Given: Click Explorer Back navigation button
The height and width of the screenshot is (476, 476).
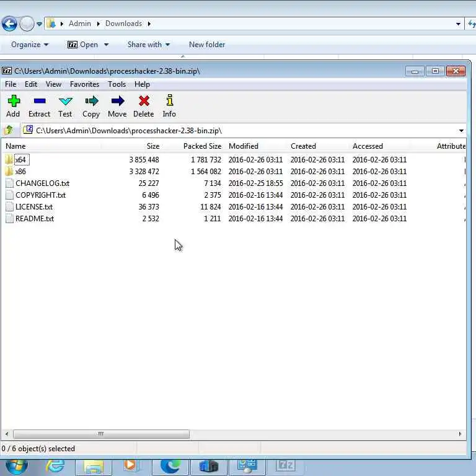Looking at the screenshot, I should [x=9, y=24].
